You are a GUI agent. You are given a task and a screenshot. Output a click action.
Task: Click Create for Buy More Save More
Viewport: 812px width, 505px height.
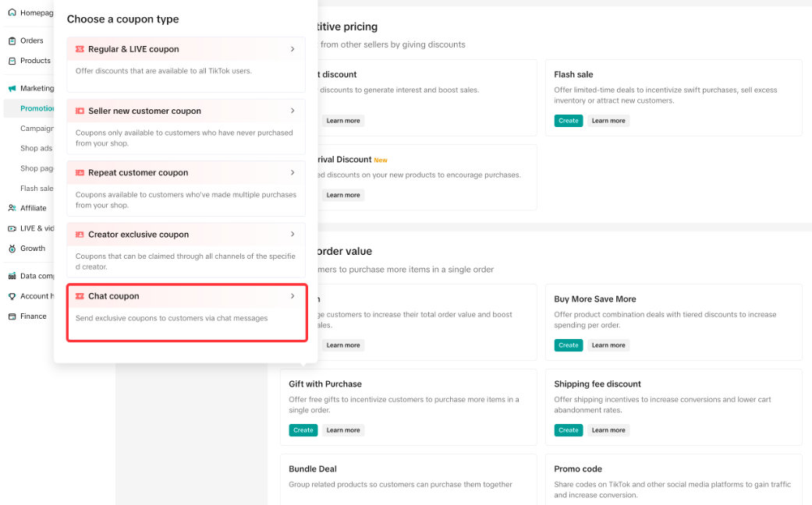point(568,345)
